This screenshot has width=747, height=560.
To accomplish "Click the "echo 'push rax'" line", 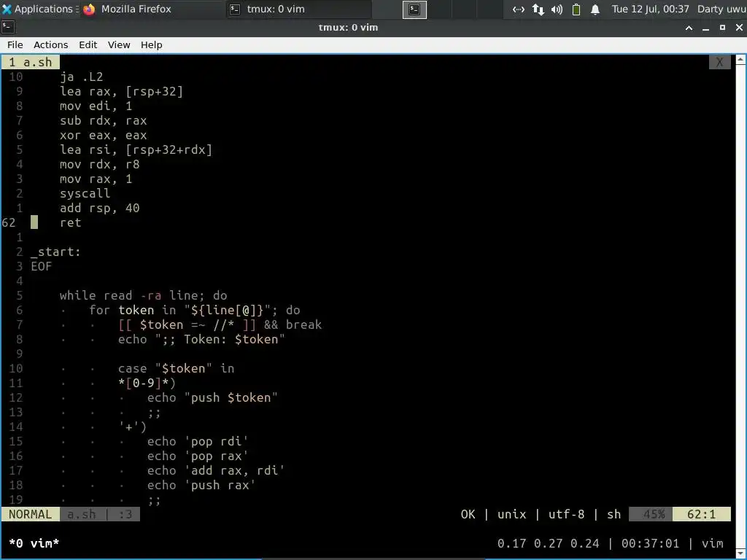I will pos(201,485).
